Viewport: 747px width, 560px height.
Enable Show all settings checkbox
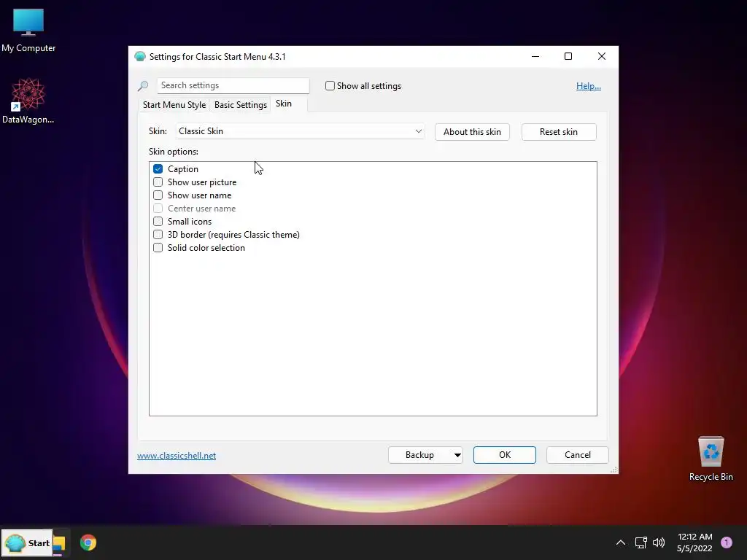click(330, 86)
